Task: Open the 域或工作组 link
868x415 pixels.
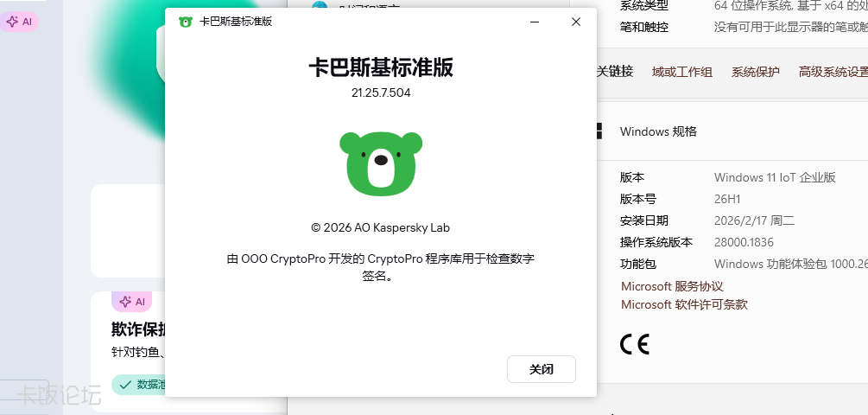Action: (682, 72)
